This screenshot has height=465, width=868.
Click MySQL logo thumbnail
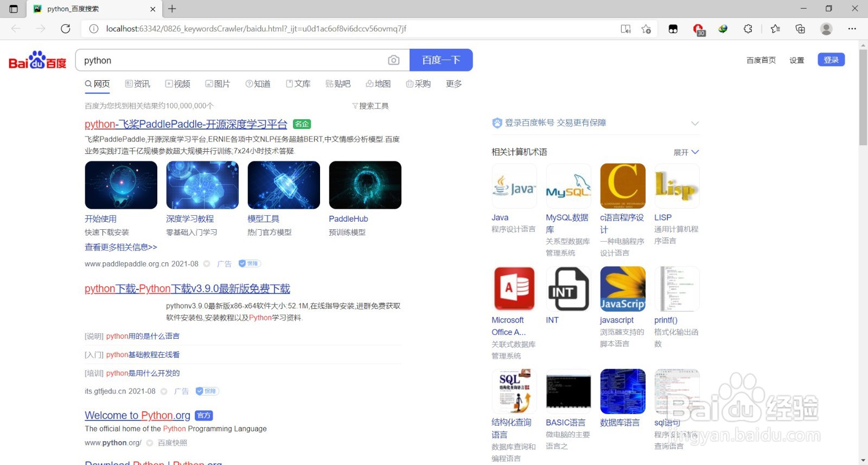[569, 186]
